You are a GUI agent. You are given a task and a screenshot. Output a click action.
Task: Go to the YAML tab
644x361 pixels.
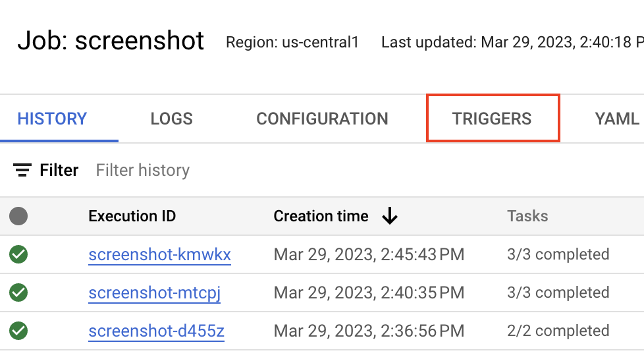[617, 119]
